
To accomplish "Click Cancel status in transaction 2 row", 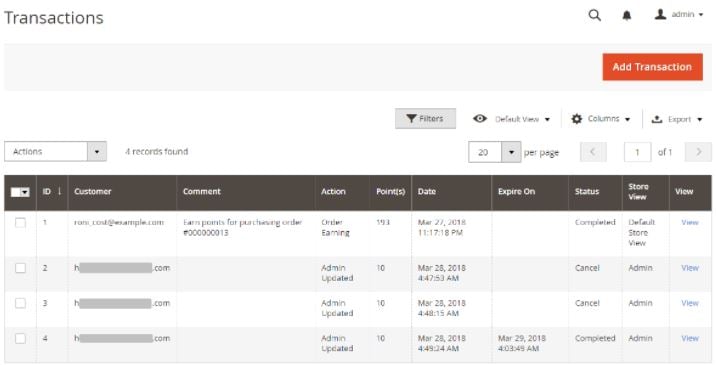I will 587,268.
